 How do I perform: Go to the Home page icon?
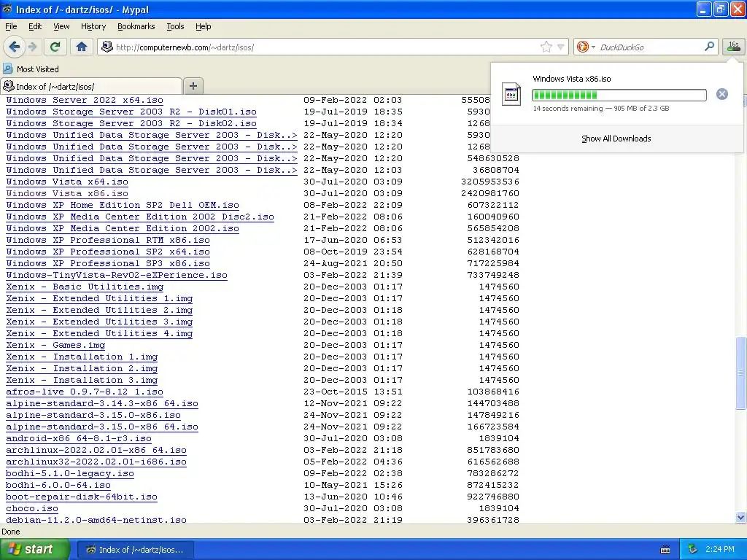click(x=82, y=47)
